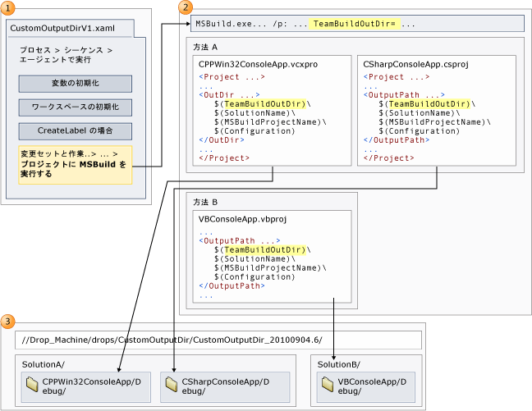Click the ワークスペースの初期化 activity box
This screenshot has height=411, width=532.
point(76,107)
